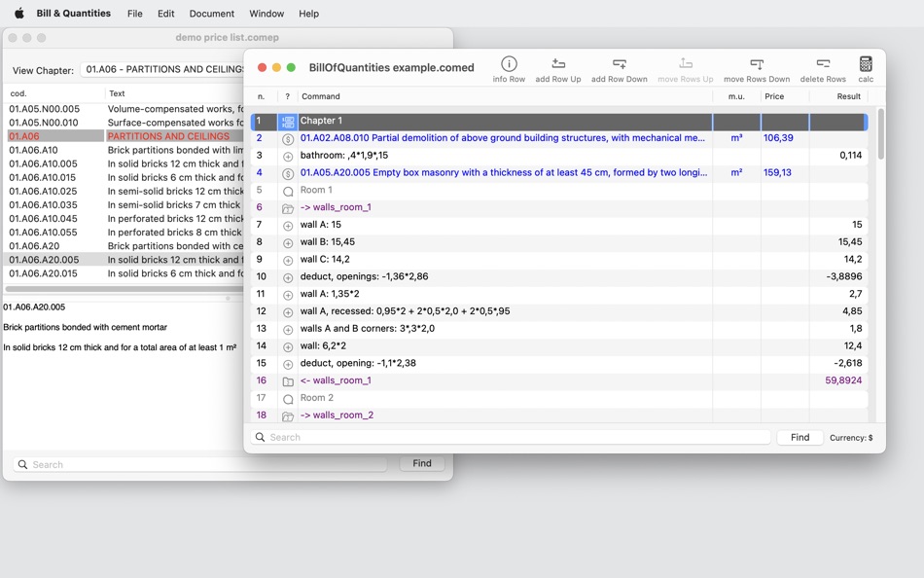The height and width of the screenshot is (578, 924).
Task: Click the magnifier icon in Bill search field
Action: pyautogui.click(x=260, y=437)
